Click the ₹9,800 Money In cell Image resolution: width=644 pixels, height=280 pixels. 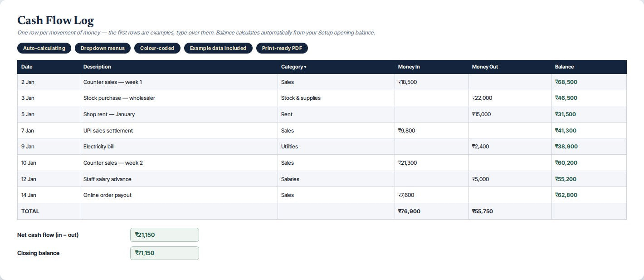tap(431, 131)
